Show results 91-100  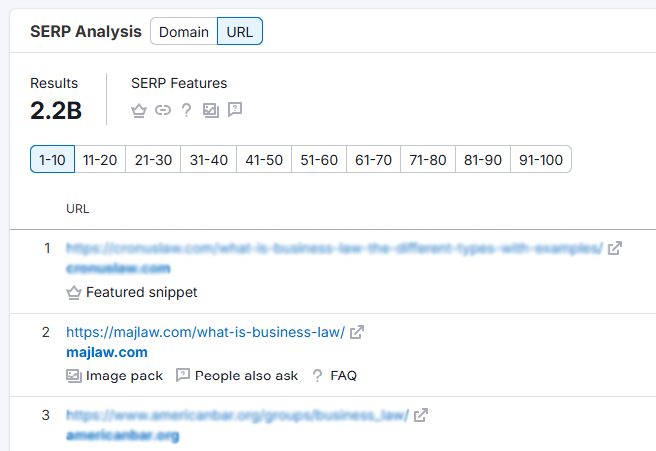pos(541,159)
